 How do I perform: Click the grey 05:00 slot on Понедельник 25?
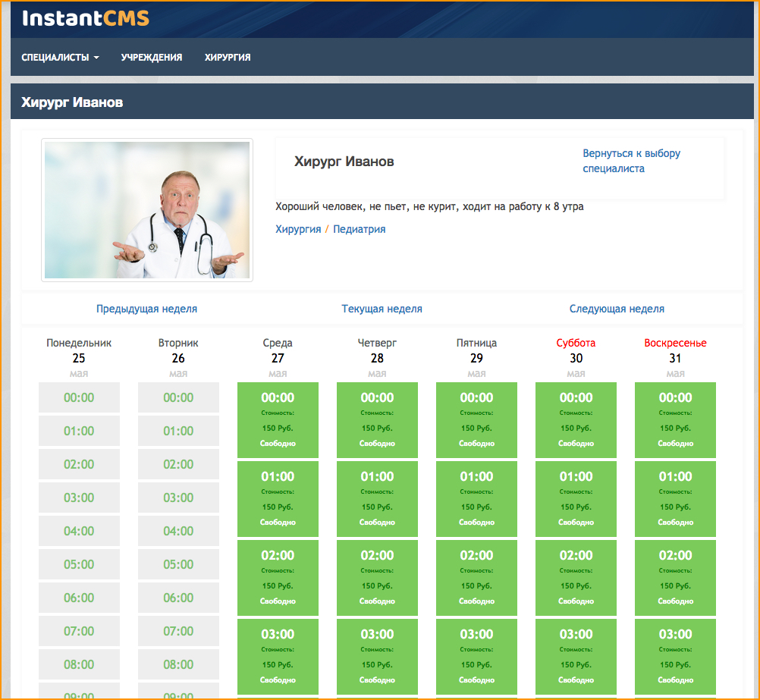pyautogui.click(x=79, y=564)
